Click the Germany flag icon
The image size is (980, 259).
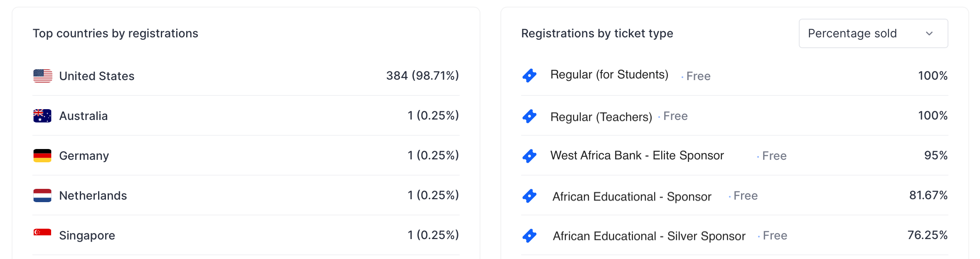42,156
